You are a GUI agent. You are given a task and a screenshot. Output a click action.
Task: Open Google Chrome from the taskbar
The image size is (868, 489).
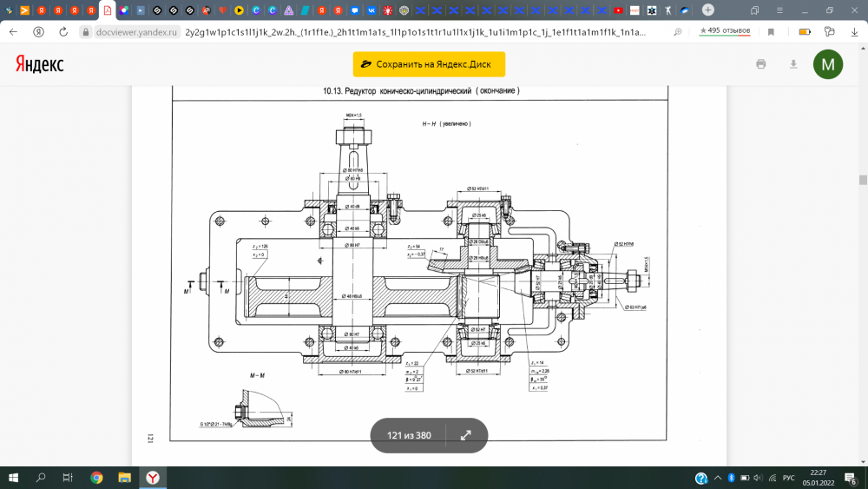pos(95,478)
